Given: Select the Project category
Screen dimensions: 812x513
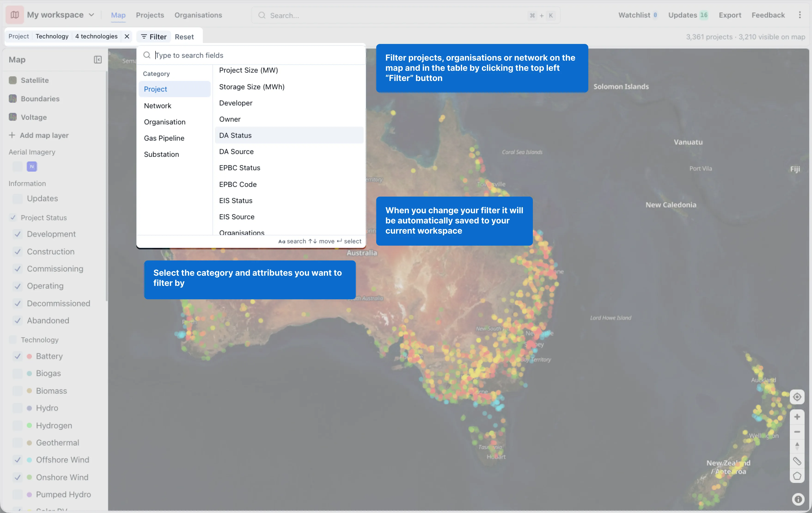Looking at the screenshot, I should [174, 89].
